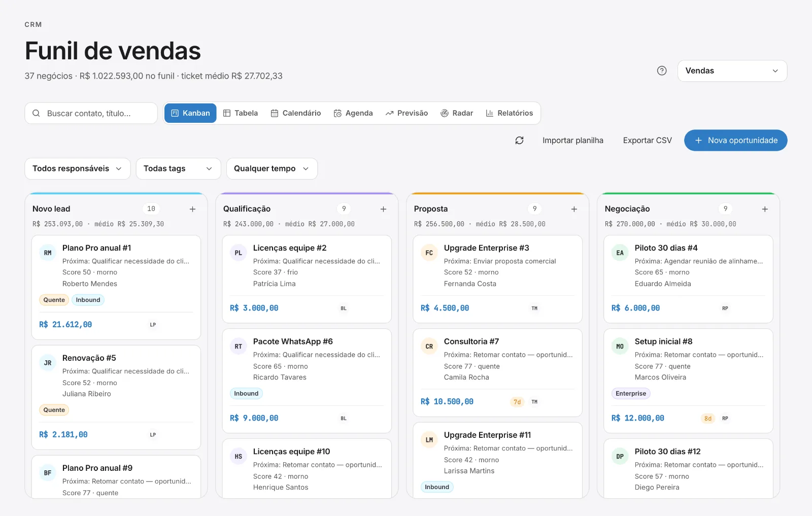Click the 8d badge on Setup inicial #8
The height and width of the screenshot is (516, 812).
click(x=708, y=419)
